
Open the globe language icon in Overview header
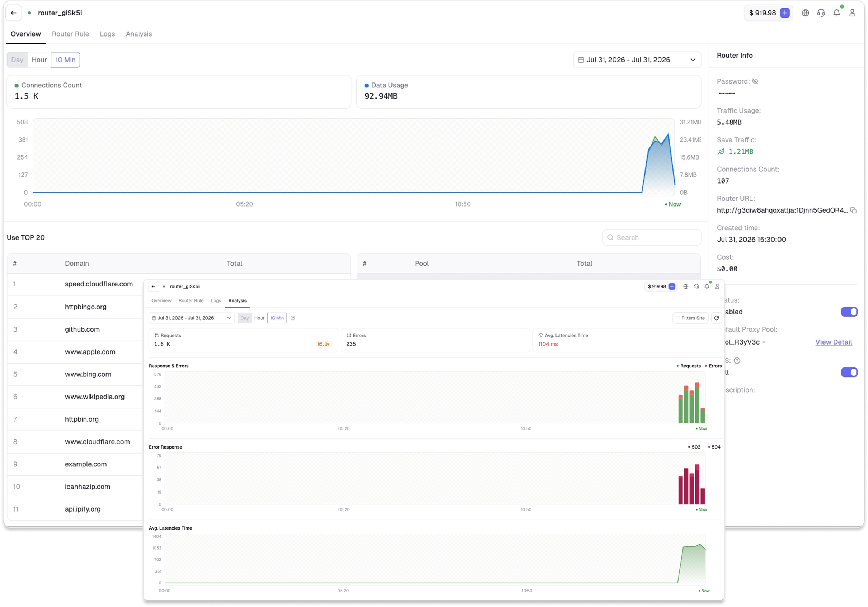(x=805, y=13)
